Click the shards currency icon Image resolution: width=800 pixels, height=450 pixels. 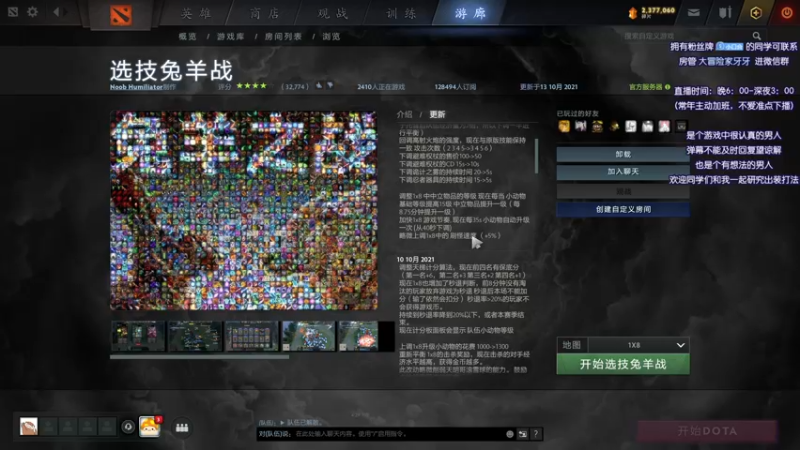click(x=633, y=13)
